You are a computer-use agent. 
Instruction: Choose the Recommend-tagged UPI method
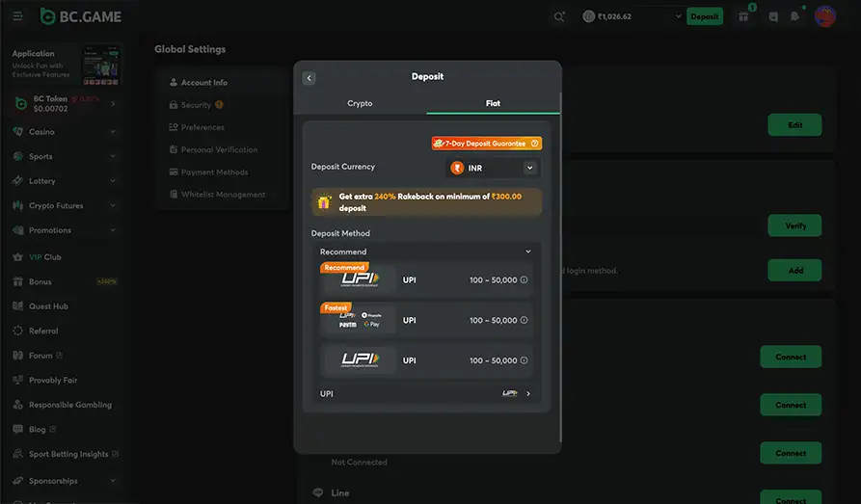(426, 280)
